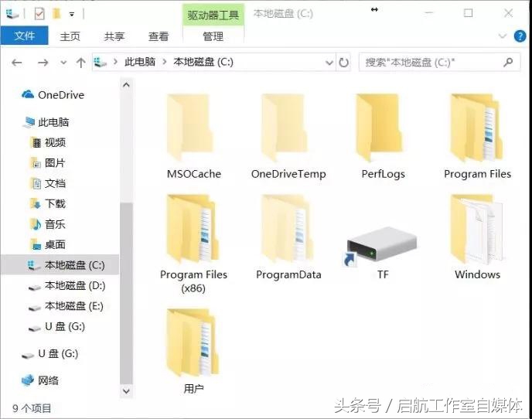Select 本地磁盘 (D:) in navigation pane

coord(66,286)
